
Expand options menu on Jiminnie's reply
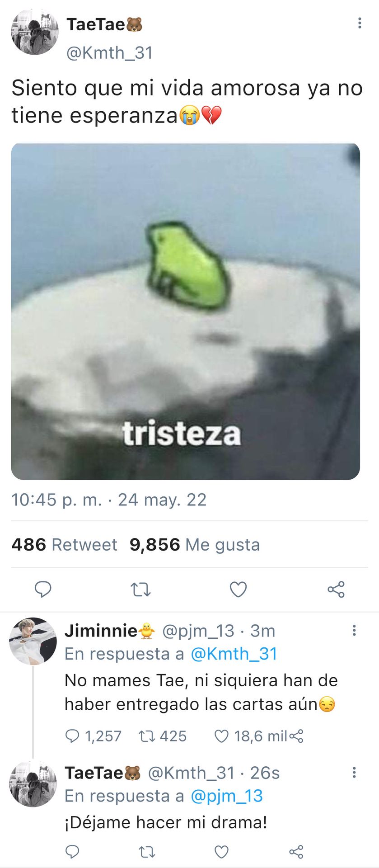tap(354, 630)
